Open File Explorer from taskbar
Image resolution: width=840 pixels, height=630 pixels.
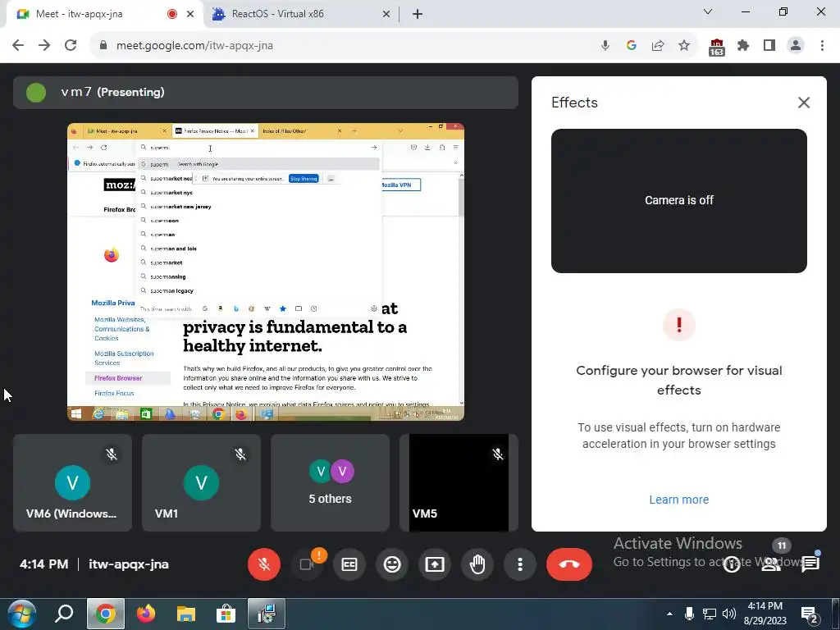(x=186, y=614)
